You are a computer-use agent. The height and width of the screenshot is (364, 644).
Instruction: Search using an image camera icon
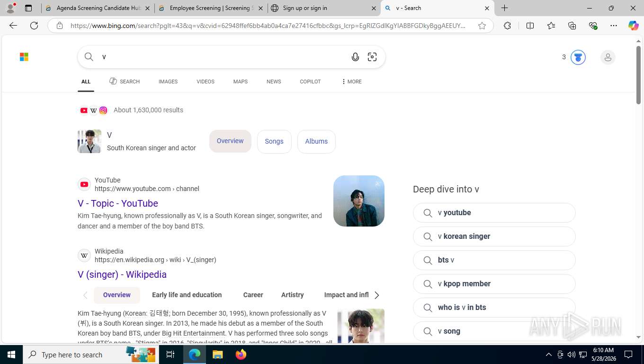click(x=372, y=57)
